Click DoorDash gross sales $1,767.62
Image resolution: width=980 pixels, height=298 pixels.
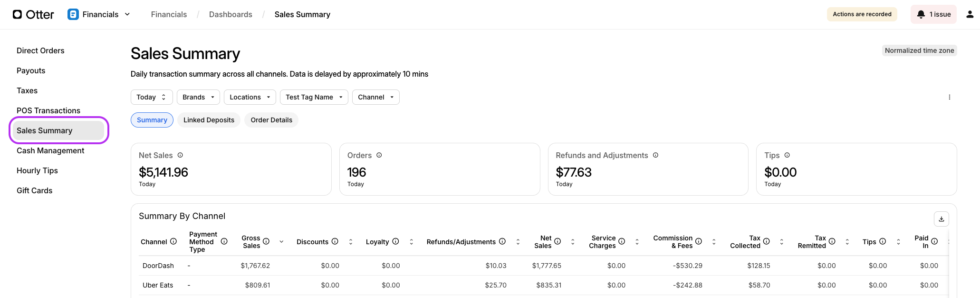click(255, 266)
